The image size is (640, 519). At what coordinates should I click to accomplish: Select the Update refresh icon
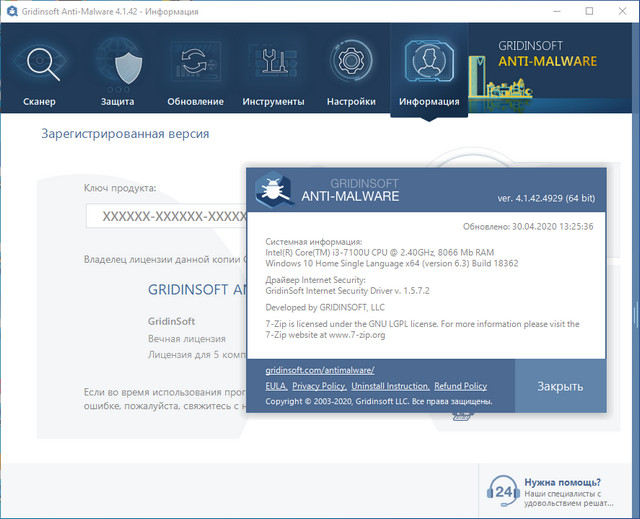click(x=195, y=64)
